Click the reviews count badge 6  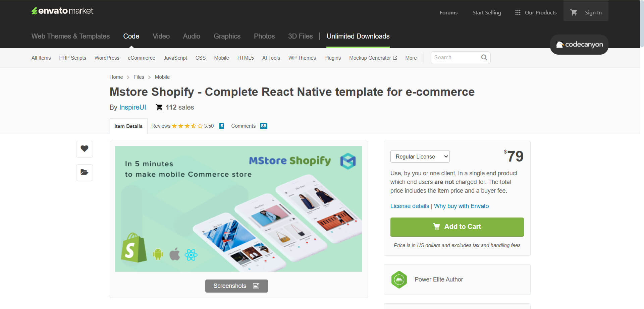pos(221,126)
